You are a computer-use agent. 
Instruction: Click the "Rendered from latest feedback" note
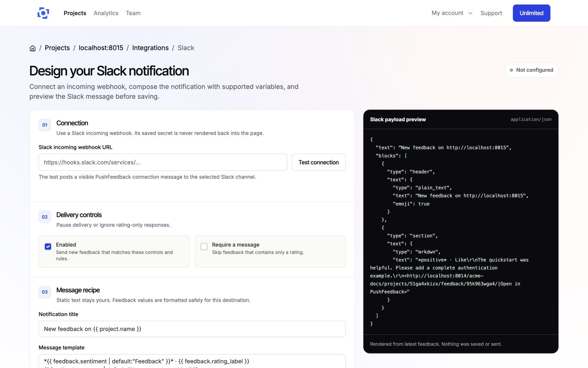(x=436, y=344)
